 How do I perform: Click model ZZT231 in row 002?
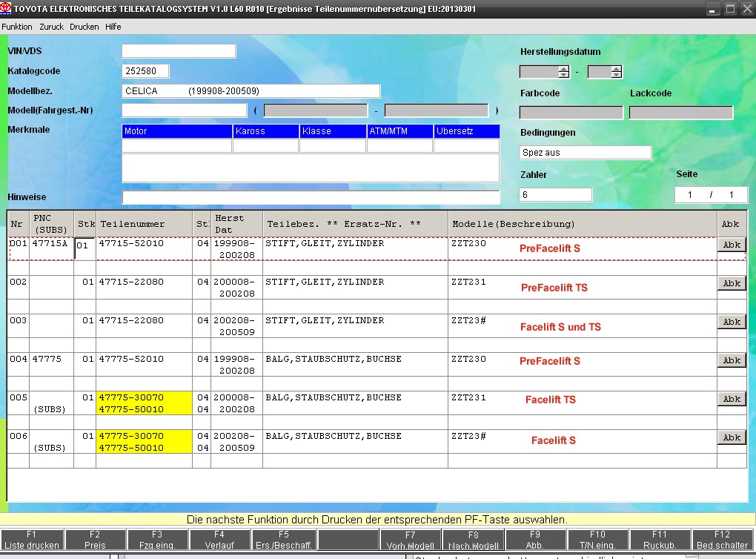pos(468,282)
